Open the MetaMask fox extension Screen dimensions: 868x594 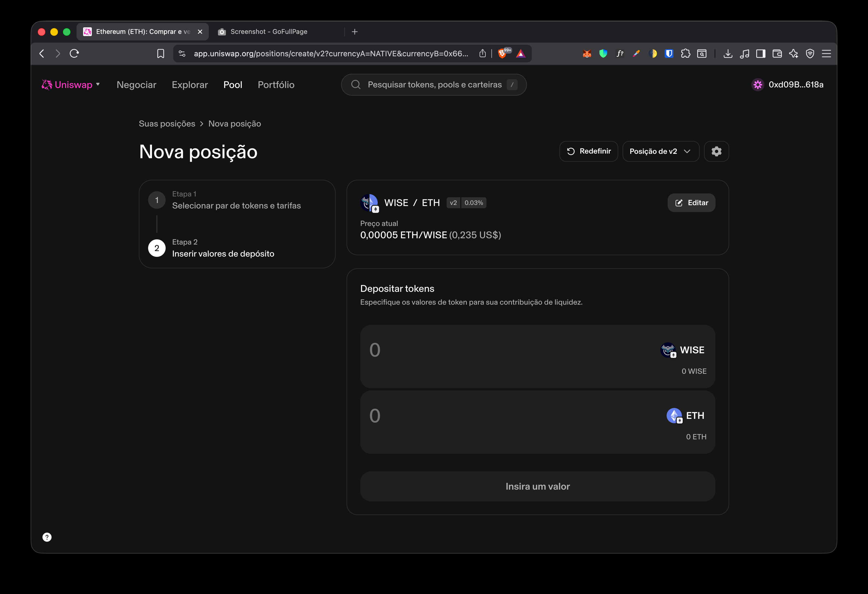[587, 54]
